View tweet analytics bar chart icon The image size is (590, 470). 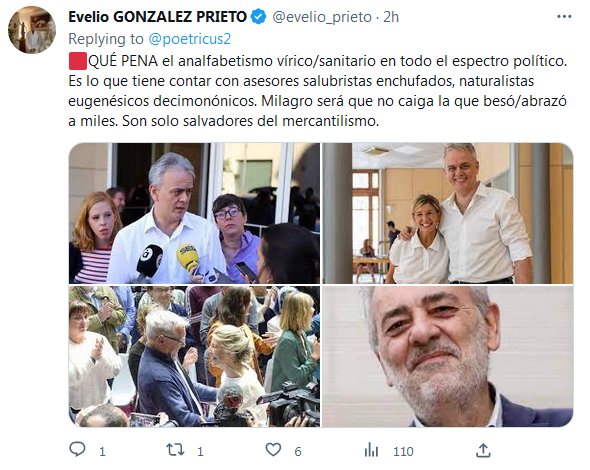pos(371,450)
